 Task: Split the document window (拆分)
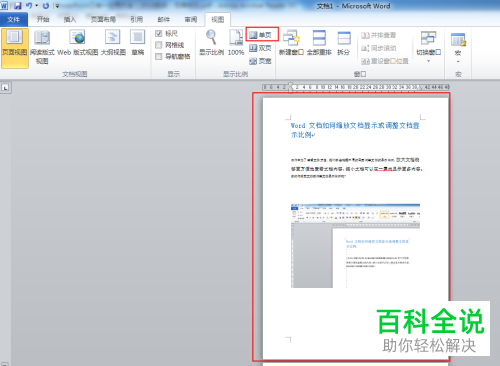[x=344, y=43]
